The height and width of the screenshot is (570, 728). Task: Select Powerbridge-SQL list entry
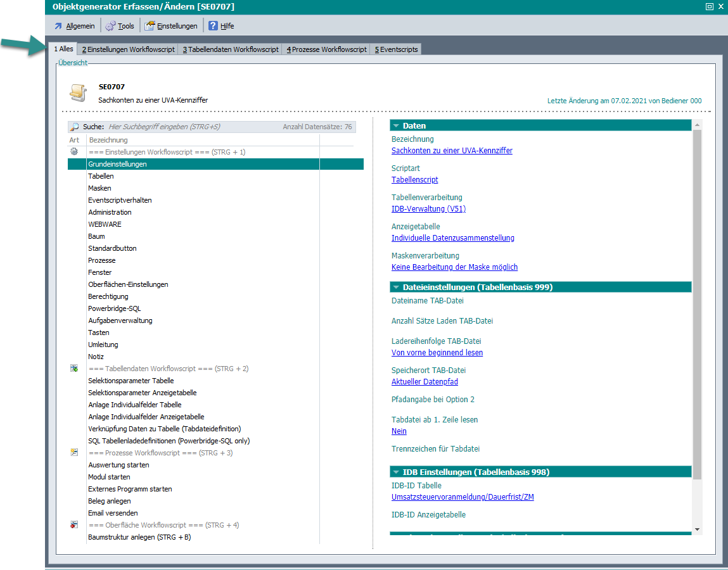coord(114,308)
